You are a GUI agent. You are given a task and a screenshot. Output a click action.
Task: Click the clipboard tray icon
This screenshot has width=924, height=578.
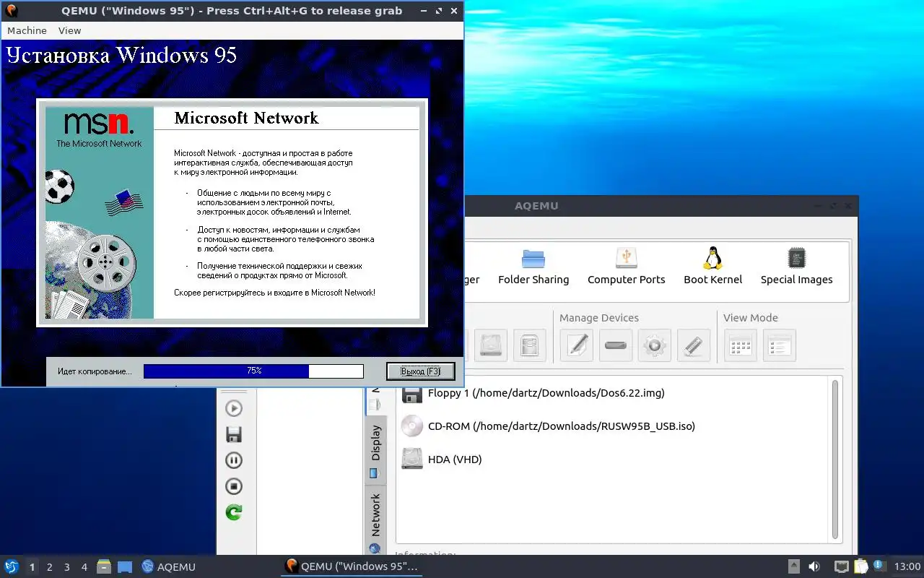pyautogui.click(x=860, y=566)
